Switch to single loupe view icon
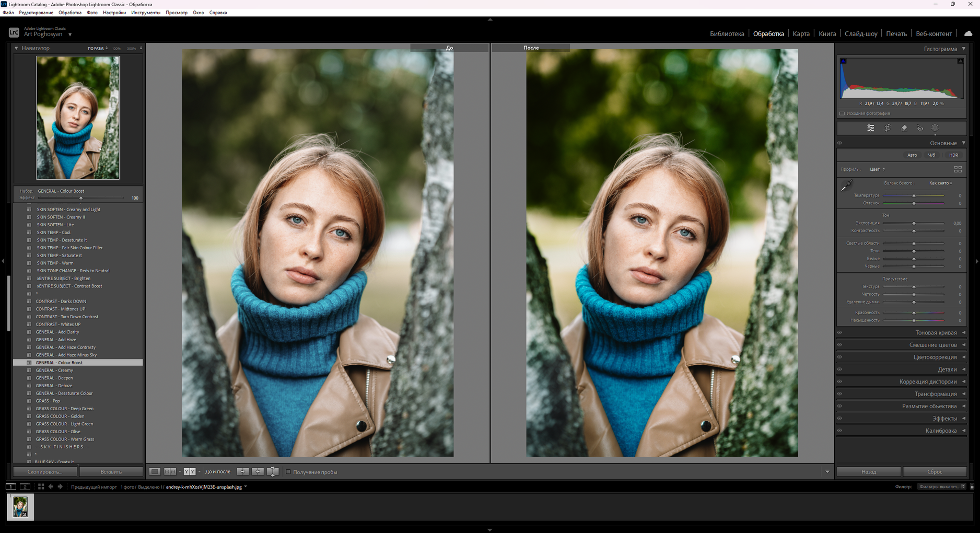The width and height of the screenshot is (980, 533). [x=155, y=472]
